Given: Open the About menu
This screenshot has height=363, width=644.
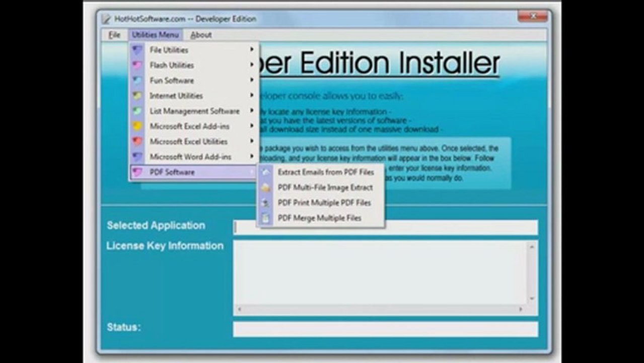Looking at the screenshot, I should pyautogui.click(x=201, y=35).
